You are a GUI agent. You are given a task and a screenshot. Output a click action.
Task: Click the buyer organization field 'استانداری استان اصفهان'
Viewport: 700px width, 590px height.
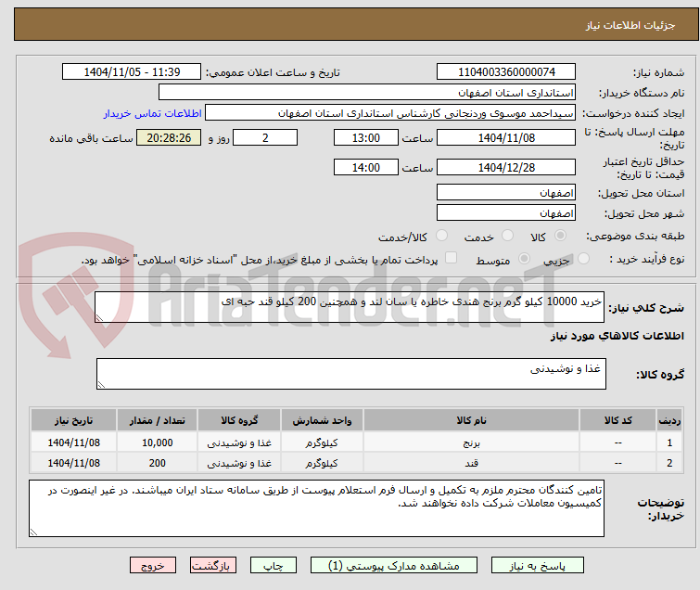pos(367,93)
